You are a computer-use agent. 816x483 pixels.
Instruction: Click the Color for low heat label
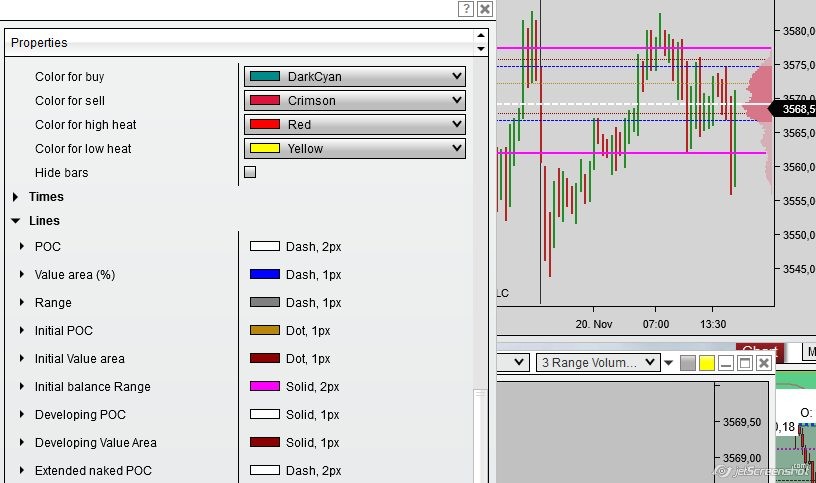[83, 148]
